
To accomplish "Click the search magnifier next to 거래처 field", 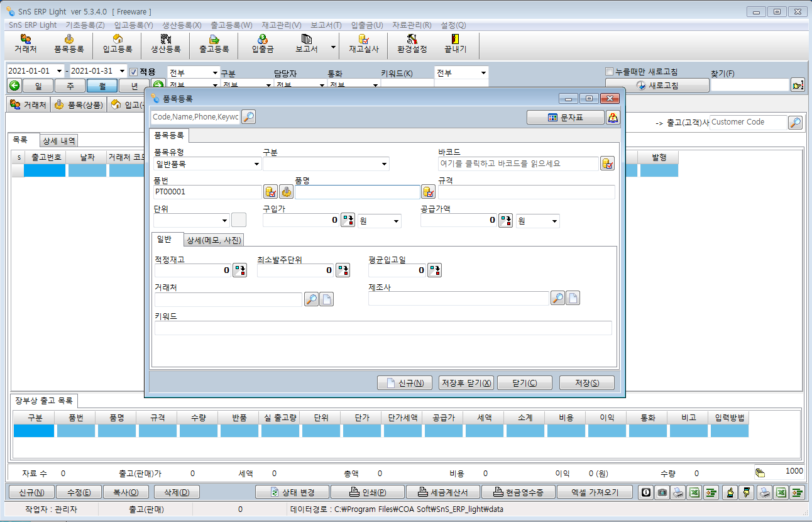I will coord(311,299).
